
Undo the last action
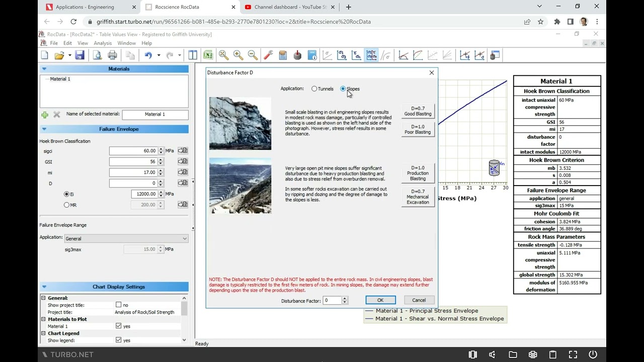[148, 55]
